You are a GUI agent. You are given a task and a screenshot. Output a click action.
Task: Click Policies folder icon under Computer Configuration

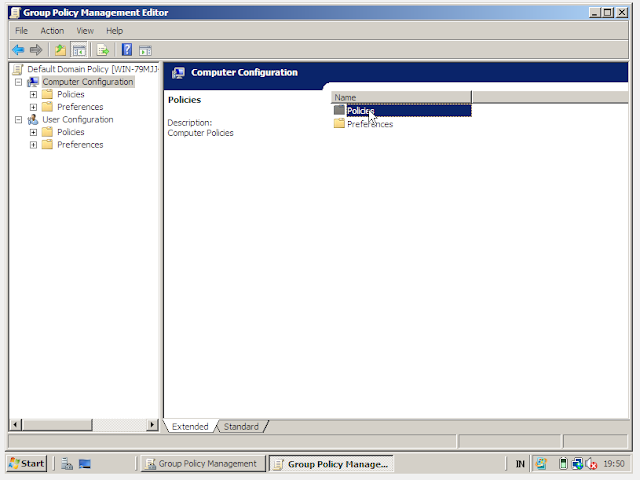[x=47, y=94]
